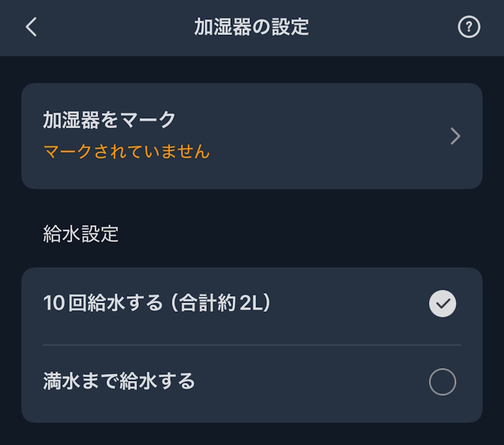Click the 給水設定 section header
Screen dimensions: 504x445
click(x=81, y=233)
